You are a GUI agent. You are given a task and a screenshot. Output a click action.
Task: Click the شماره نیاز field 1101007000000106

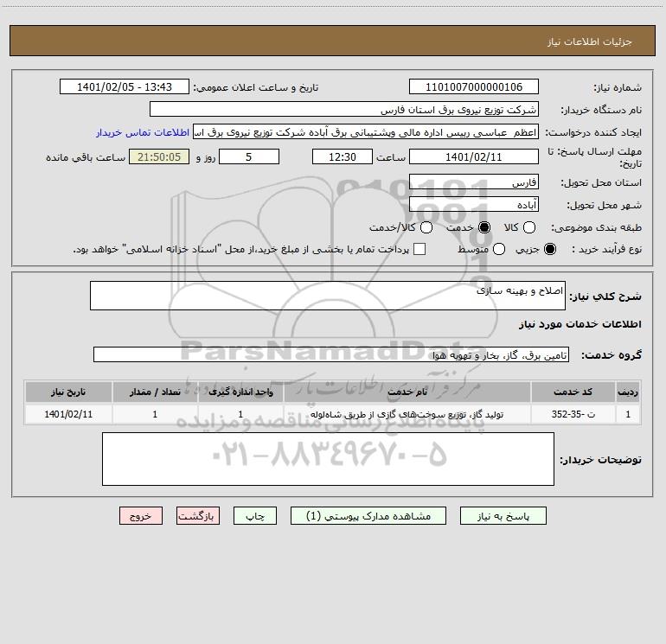pyautogui.click(x=474, y=86)
